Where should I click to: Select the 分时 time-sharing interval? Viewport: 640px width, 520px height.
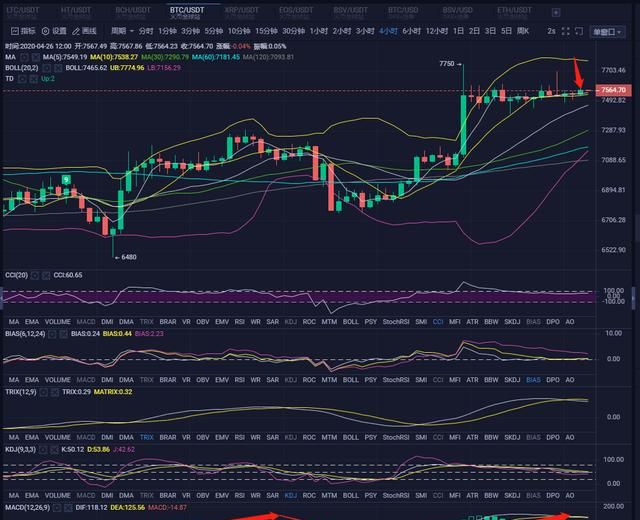tap(146, 31)
